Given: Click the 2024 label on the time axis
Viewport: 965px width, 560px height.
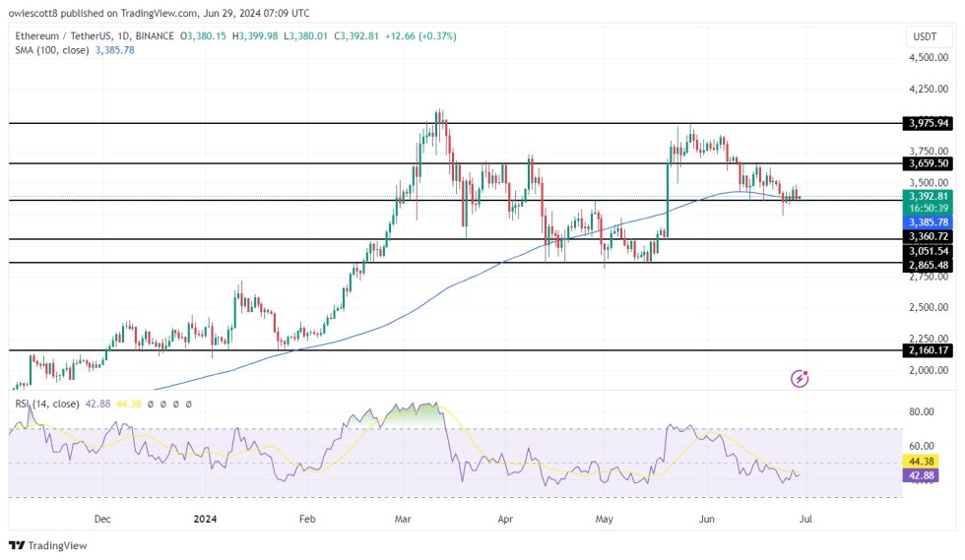Looking at the screenshot, I should tap(205, 517).
